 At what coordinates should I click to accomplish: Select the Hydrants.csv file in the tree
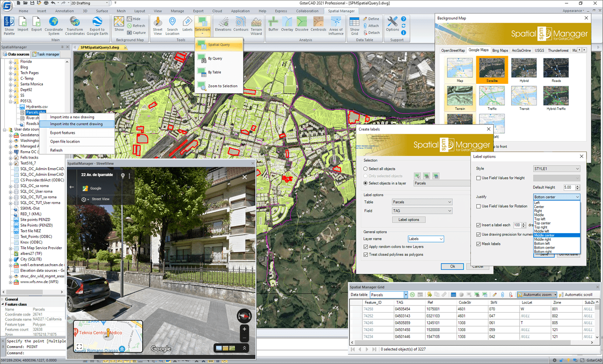(37, 107)
